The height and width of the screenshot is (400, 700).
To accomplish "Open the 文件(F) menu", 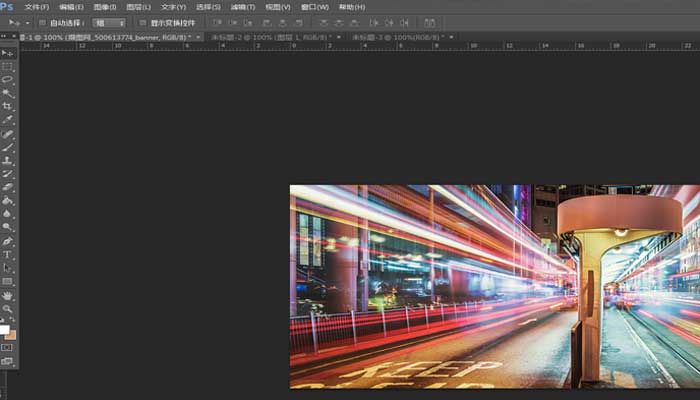I will 37,7.
